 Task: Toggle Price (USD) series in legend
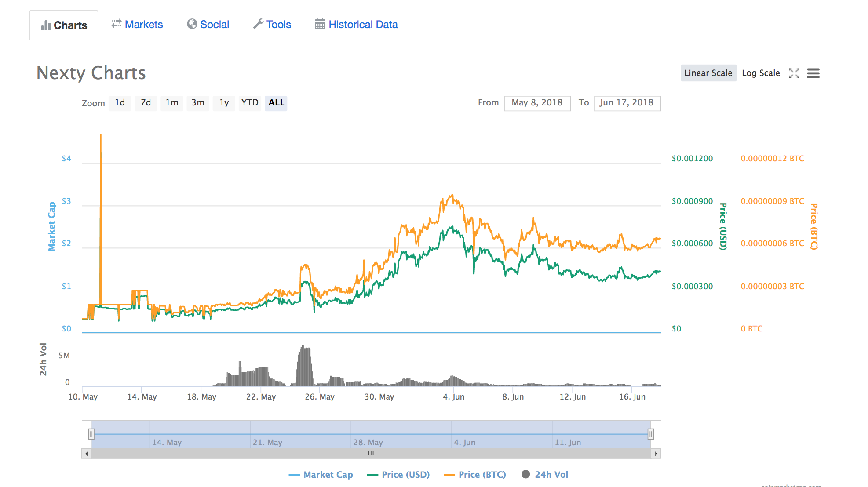tap(405, 475)
